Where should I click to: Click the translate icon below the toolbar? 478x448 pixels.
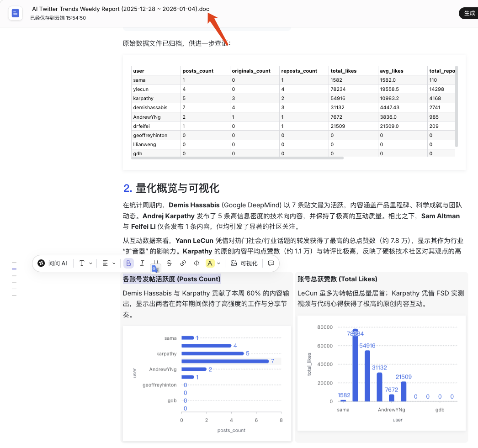click(155, 269)
